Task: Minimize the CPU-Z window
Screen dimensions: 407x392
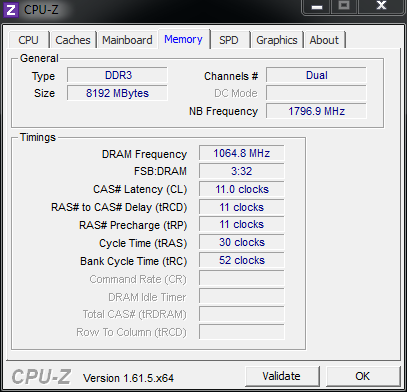Action: [x=316, y=7]
